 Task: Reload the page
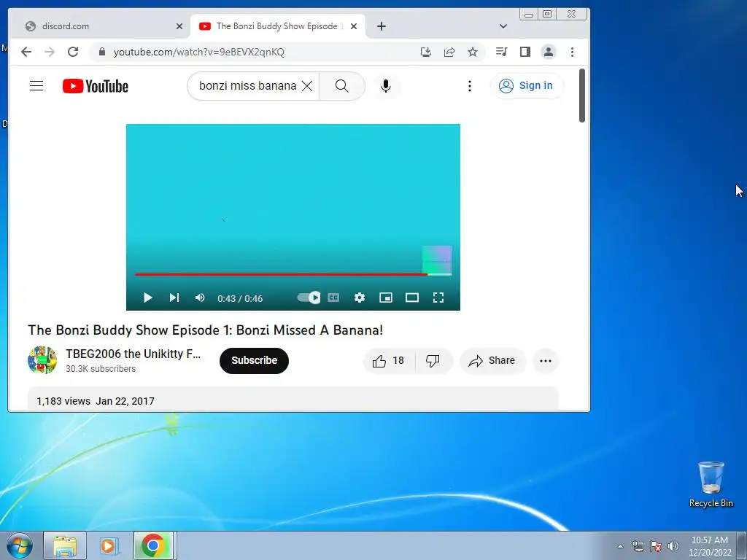[73, 52]
